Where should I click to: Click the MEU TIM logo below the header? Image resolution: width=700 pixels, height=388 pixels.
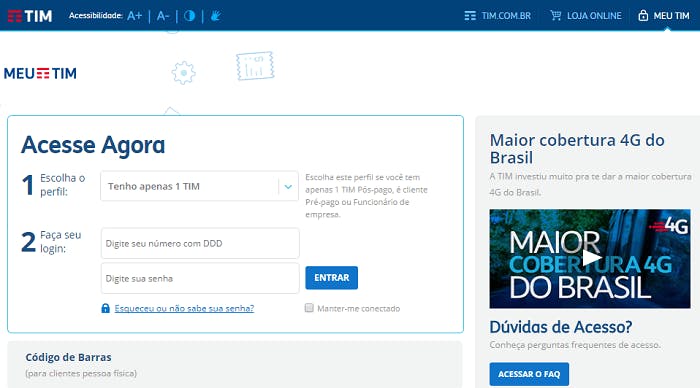[x=40, y=73]
